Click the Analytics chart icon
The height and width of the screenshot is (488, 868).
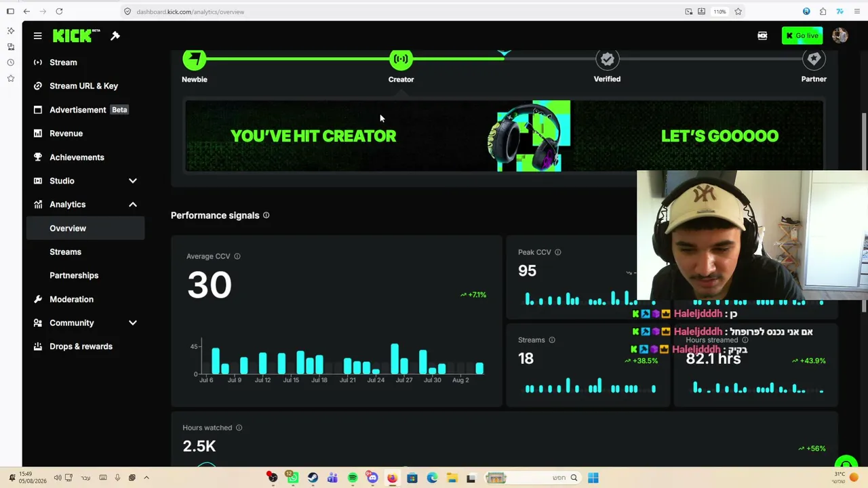tap(38, 205)
